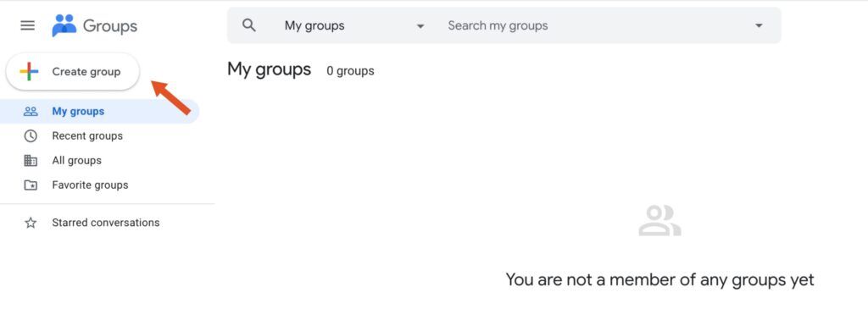Screen dimensions: 868x331
Task: Click the Groups title text
Action: pyautogui.click(x=110, y=26)
